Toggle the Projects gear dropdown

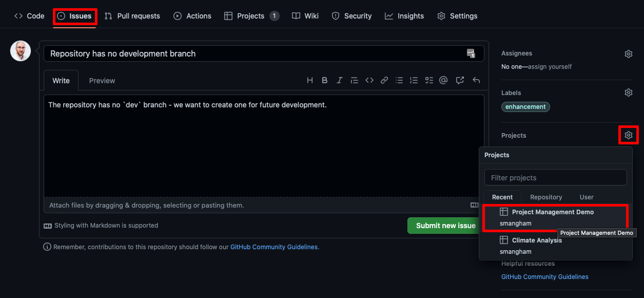tap(628, 135)
